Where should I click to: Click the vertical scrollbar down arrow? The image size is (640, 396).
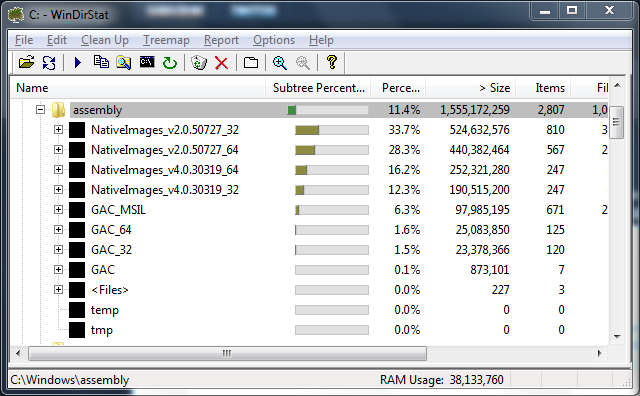pos(617,337)
